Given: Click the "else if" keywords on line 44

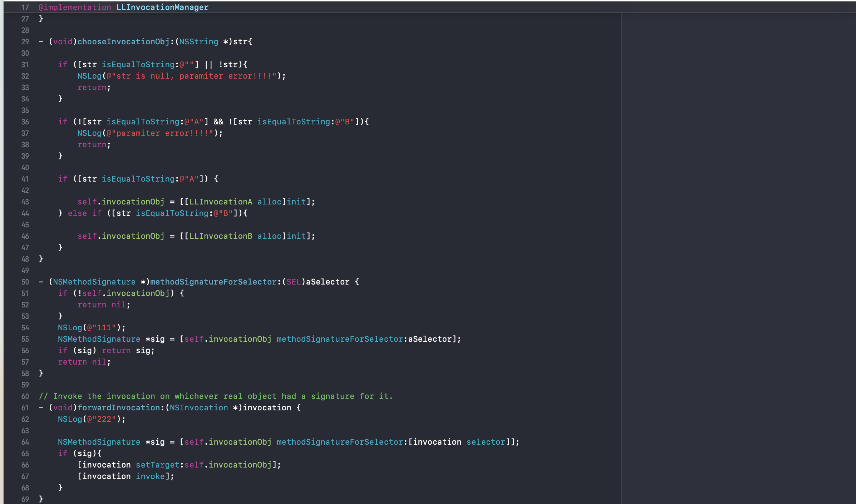Looking at the screenshot, I should click(x=85, y=213).
